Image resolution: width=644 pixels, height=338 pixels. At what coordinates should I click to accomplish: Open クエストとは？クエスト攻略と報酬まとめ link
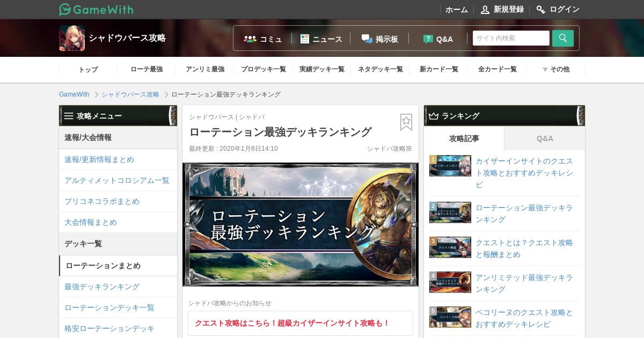[524, 248]
